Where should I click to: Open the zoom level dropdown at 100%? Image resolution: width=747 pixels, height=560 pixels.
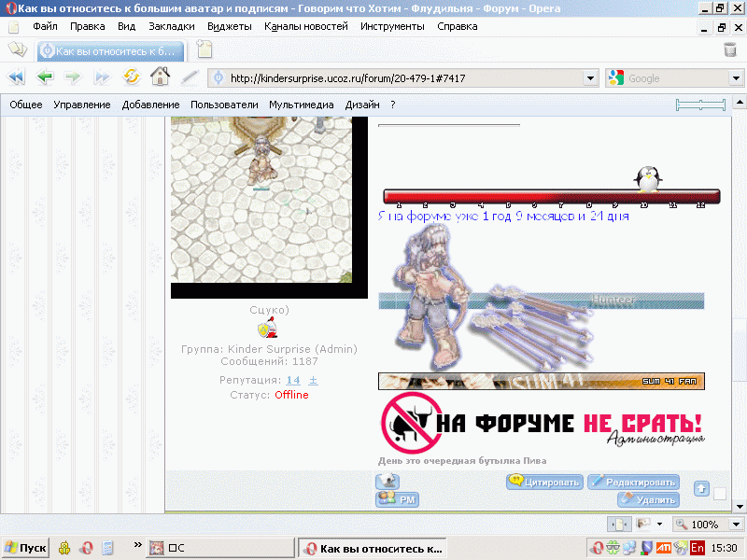[x=736, y=525]
